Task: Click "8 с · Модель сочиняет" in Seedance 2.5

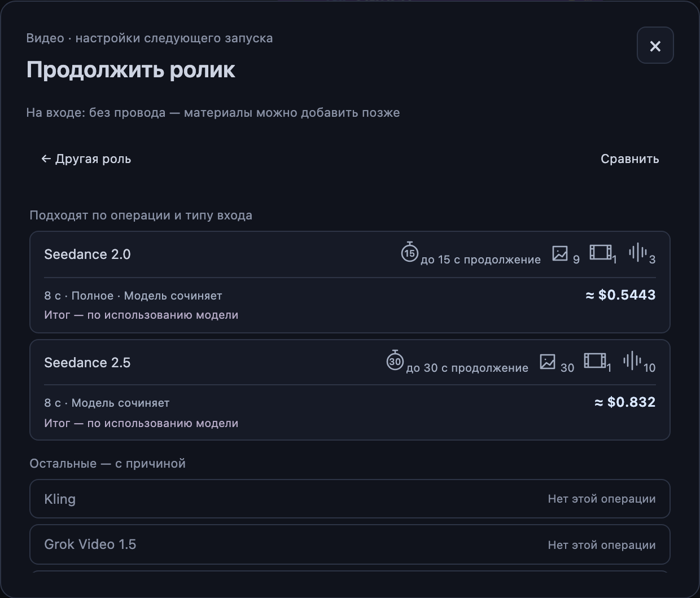Action: click(107, 403)
